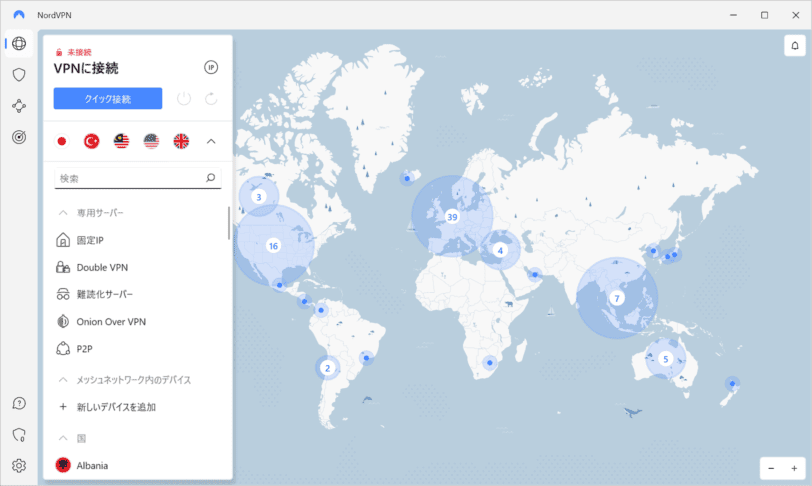The width and height of the screenshot is (812, 486).
Task: Click the plus icon for new device
Action: pos(63,407)
